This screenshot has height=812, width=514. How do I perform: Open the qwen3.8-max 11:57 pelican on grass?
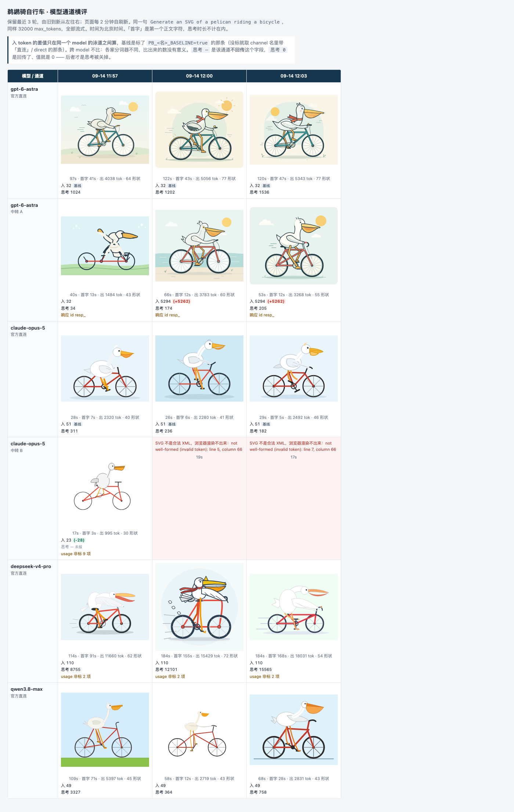105,730
